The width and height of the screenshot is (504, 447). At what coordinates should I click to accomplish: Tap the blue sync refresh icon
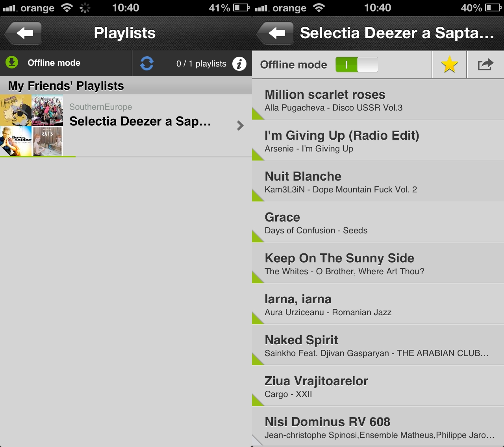[x=146, y=63]
